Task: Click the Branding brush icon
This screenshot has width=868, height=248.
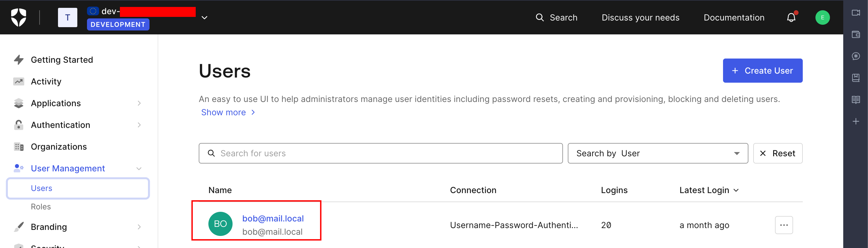Action: 18,227
